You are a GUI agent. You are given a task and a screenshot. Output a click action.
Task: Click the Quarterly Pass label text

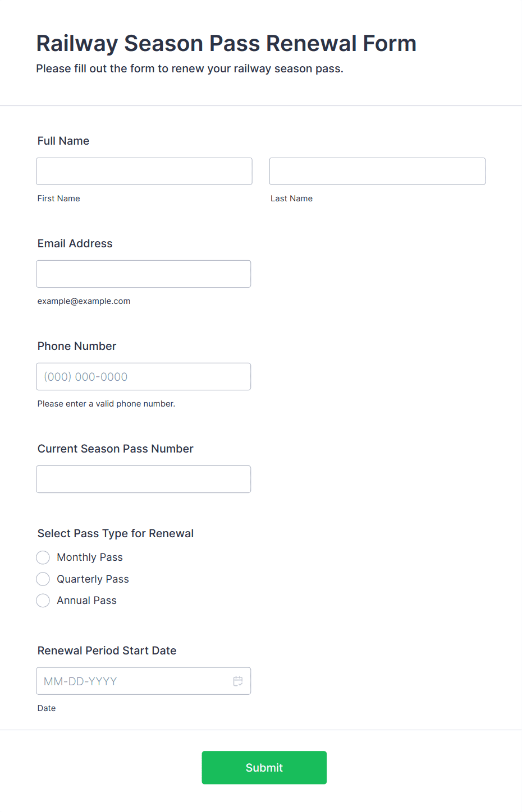(93, 579)
